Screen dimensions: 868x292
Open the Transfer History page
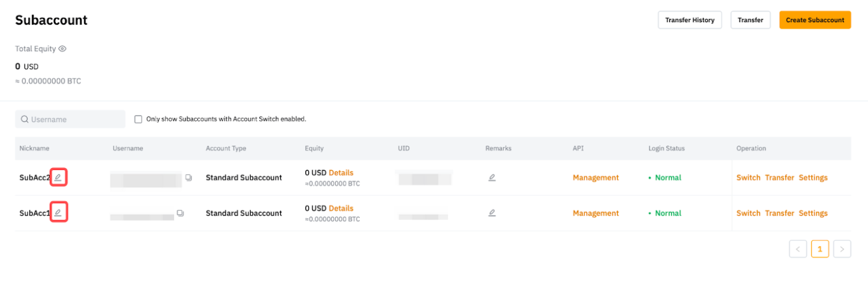(x=690, y=20)
